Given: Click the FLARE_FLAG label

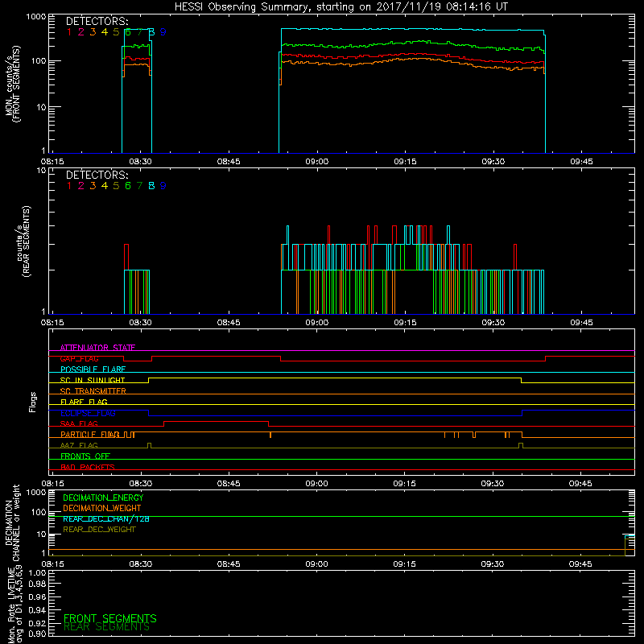Looking at the screenshot, I should (84, 402).
